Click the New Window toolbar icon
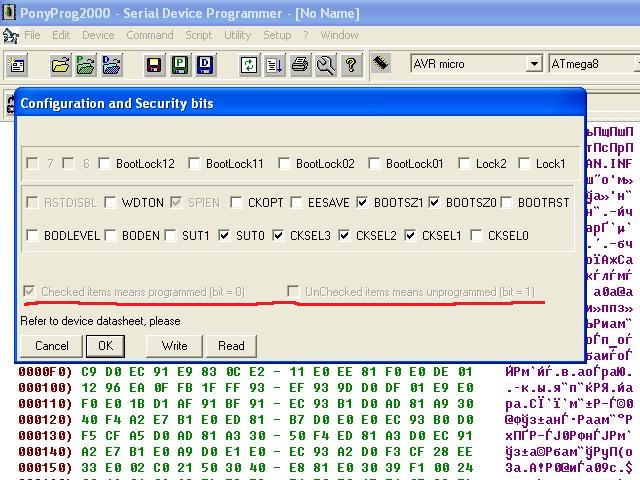This screenshot has width=640, height=480. 17,65
